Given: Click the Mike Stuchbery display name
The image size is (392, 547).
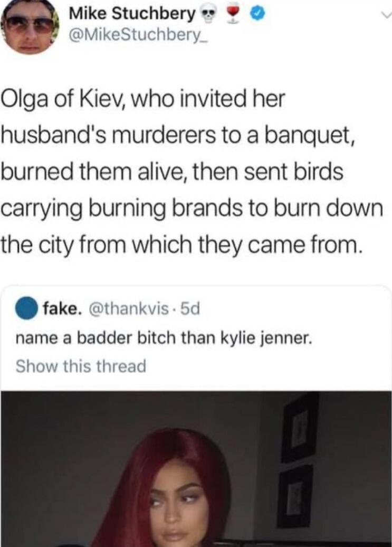Looking at the screenshot, I should point(133,14).
